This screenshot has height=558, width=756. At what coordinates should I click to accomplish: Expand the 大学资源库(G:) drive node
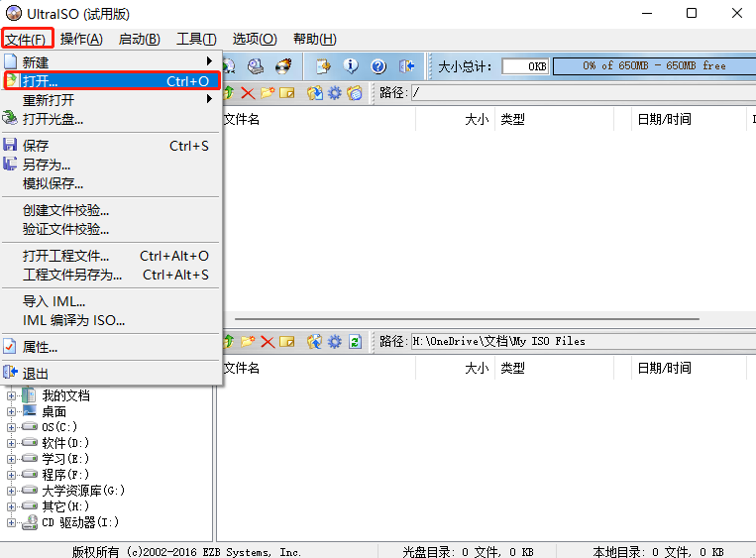click(x=11, y=491)
